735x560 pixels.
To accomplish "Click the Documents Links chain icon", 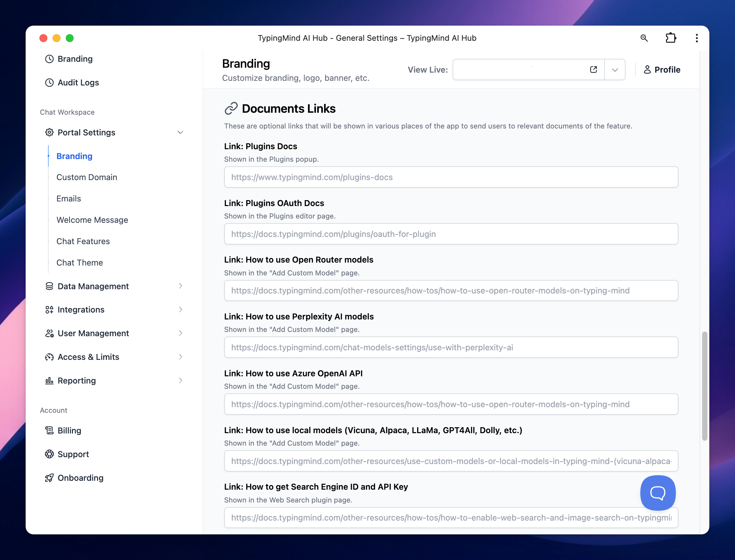I will point(231,108).
